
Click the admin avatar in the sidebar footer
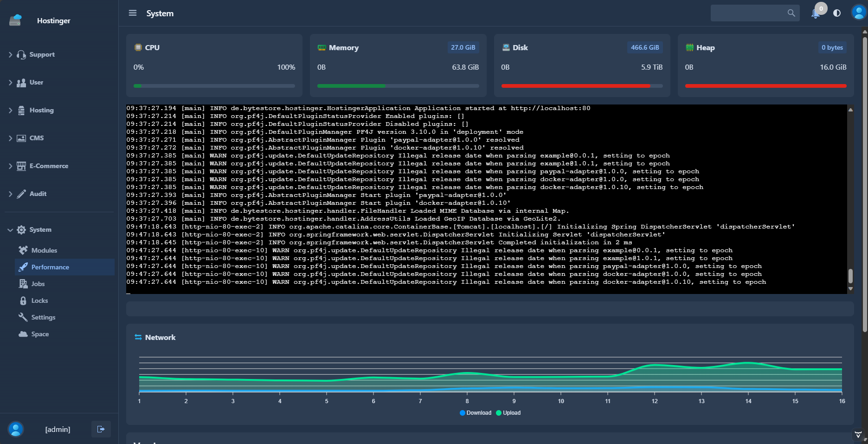(x=16, y=429)
